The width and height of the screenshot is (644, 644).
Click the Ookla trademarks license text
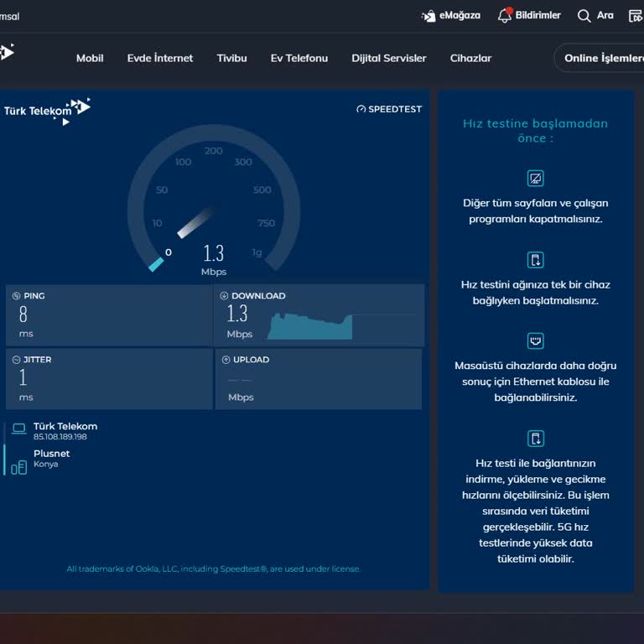pos(214,569)
